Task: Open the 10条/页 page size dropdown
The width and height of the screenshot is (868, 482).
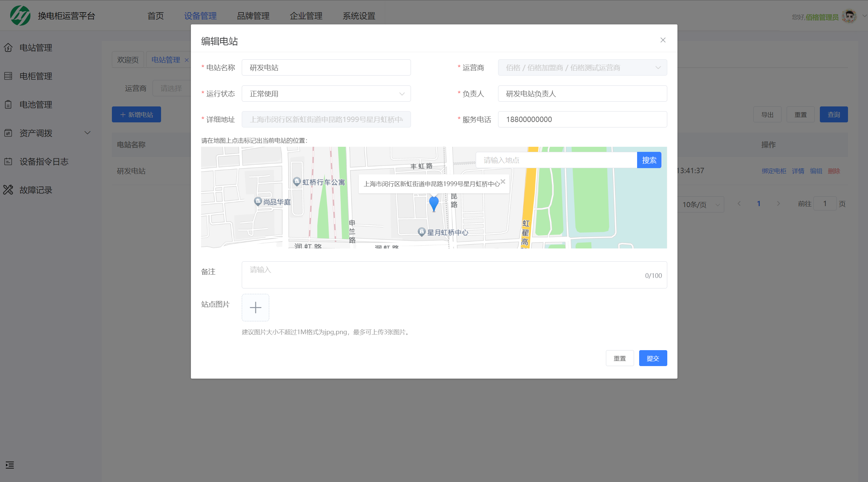Action: click(701, 204)
